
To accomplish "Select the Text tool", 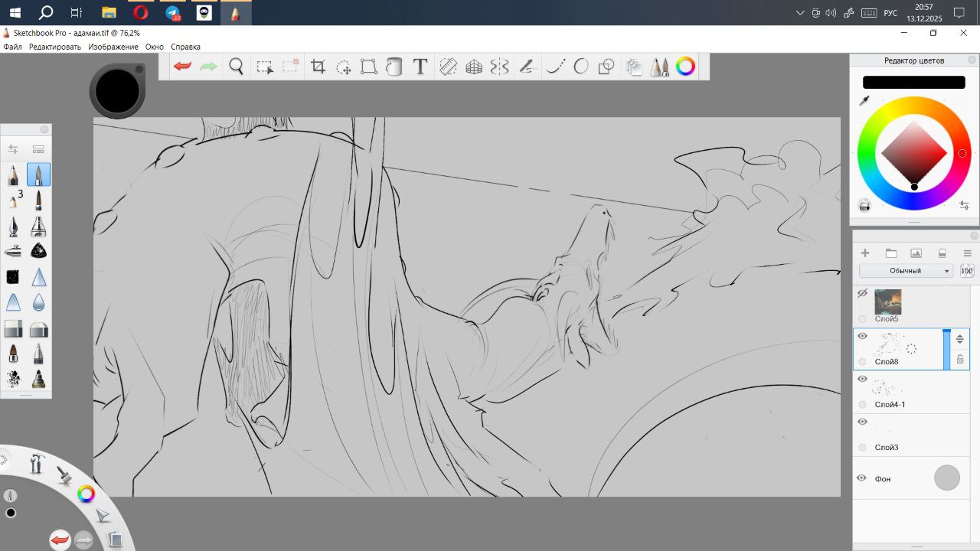I will coord(420,67).
